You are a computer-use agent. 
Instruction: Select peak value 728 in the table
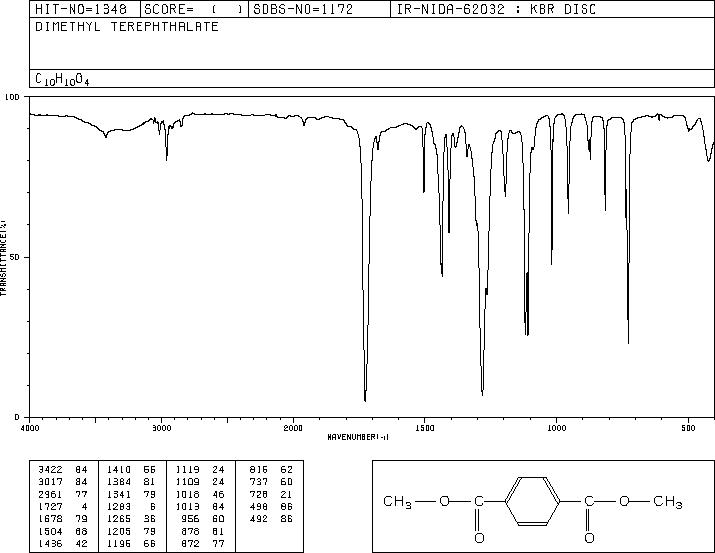tap(259, 494)
